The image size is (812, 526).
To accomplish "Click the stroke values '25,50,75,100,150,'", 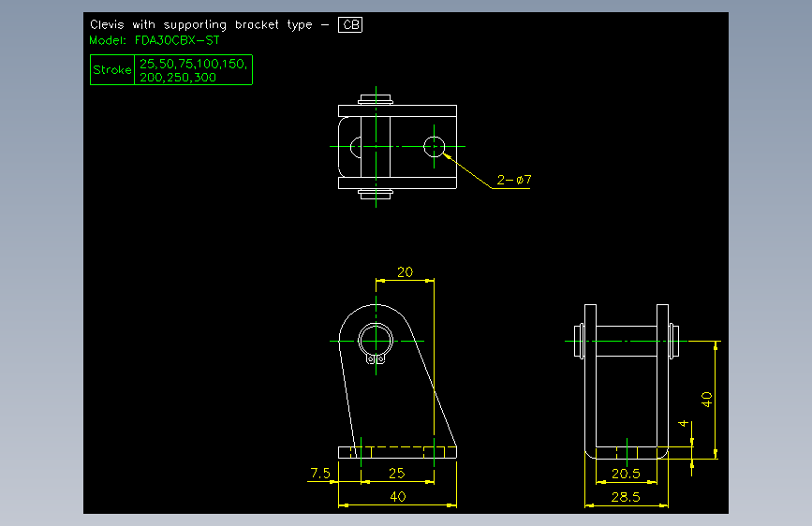I will pos(194,64).
